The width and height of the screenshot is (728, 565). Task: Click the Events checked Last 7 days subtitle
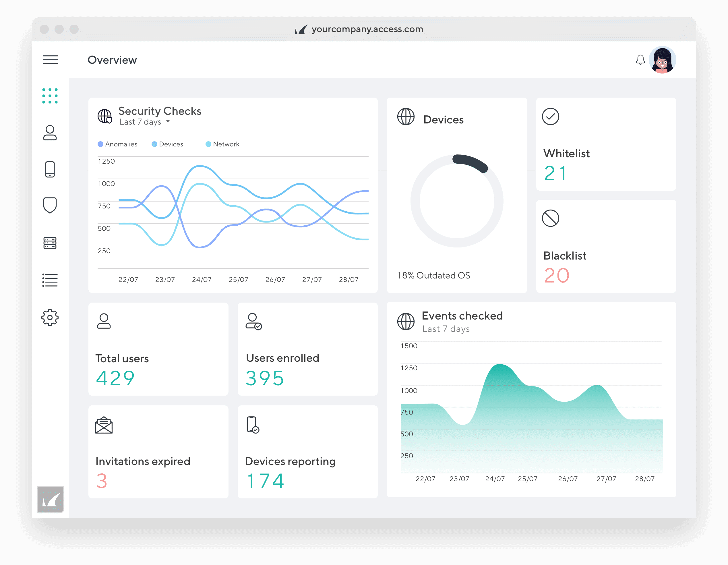click(446, 329)
